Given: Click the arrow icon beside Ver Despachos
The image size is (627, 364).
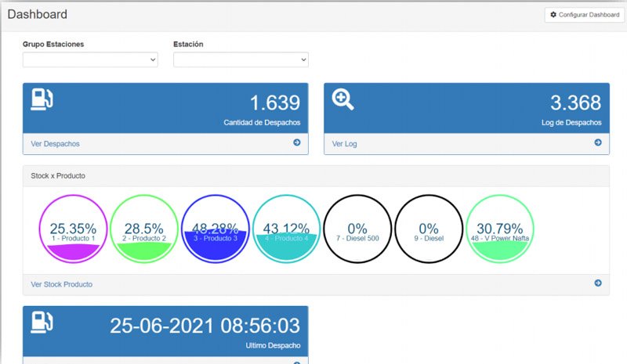Looking at the screenshot, I should 297,142.
